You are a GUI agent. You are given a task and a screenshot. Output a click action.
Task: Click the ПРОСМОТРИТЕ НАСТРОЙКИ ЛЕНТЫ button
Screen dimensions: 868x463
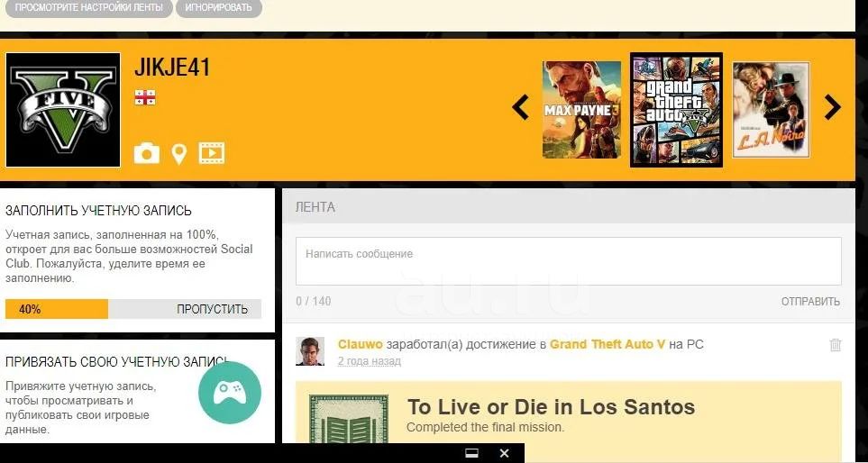pyautogui.click(x=88, y=8)
